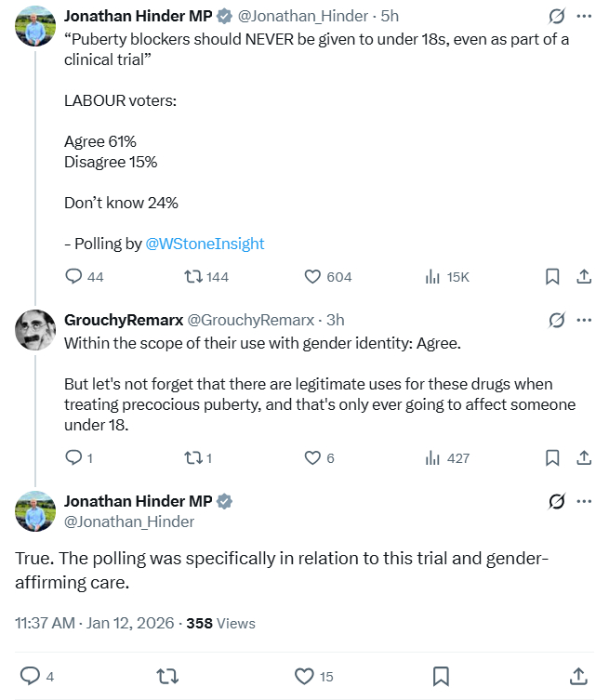Image resolution: width=609 pixels, height=700 pixels.
Task: Open more options on the polling tweet
Action: (x=584, y=17)
